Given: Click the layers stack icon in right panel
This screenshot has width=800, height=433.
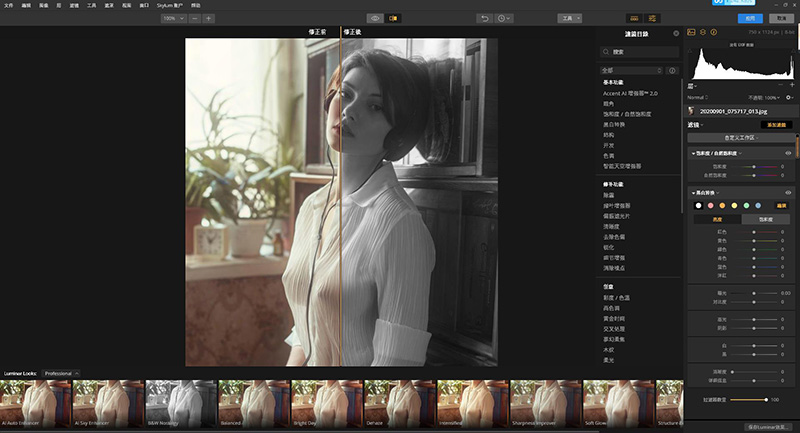Looking at the screenshot, I should pyautogui.click(x=703, y=32).
